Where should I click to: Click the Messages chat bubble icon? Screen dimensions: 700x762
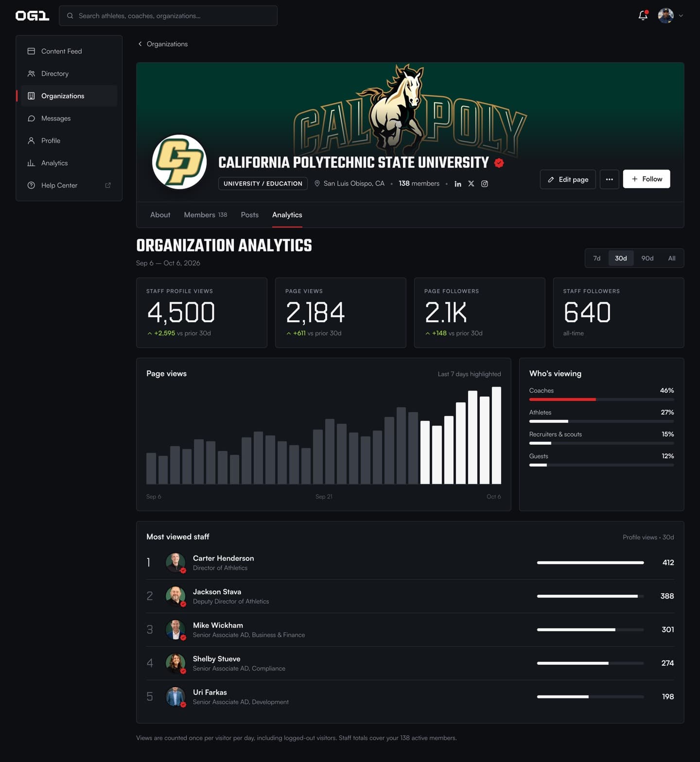tap(31, 118)
